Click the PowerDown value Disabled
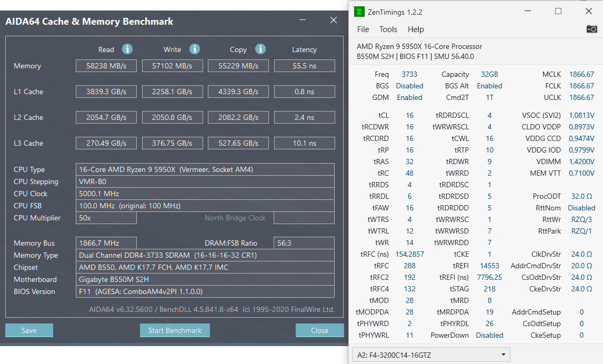 point(489,335)
